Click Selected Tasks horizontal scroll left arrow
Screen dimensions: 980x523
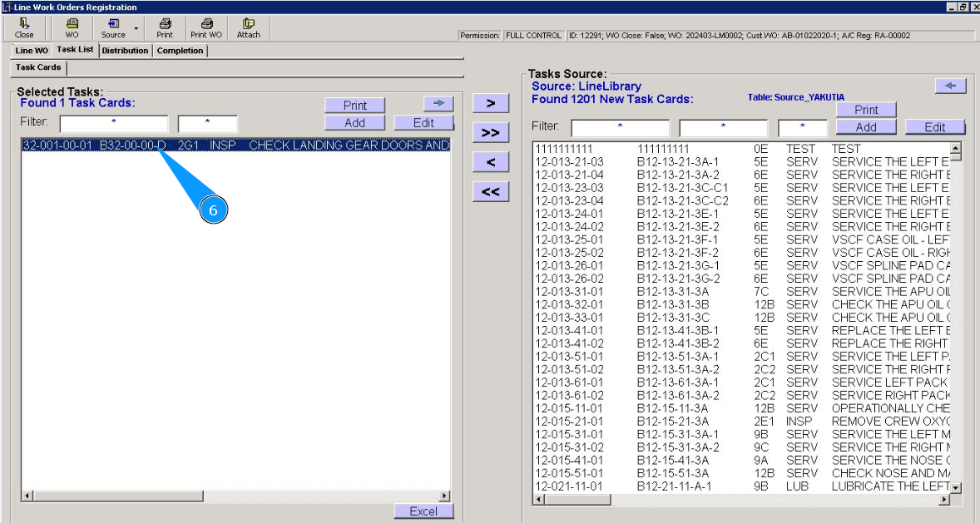coord(27,496)
